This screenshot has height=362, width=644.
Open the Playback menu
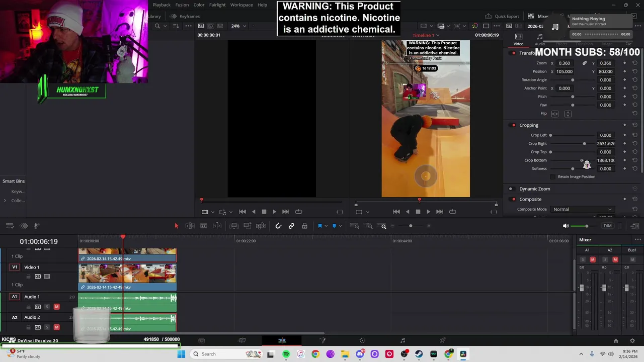click(162, 5)
